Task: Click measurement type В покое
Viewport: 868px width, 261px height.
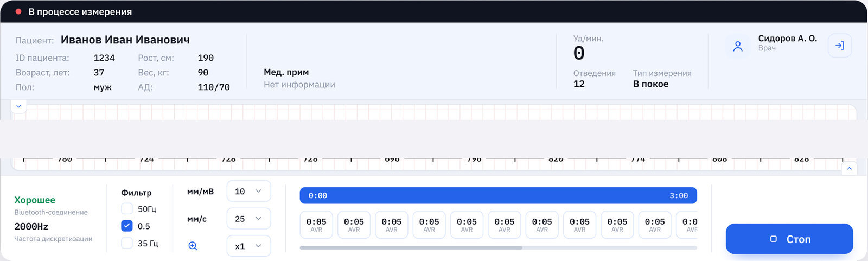Action: click(650, 84)
